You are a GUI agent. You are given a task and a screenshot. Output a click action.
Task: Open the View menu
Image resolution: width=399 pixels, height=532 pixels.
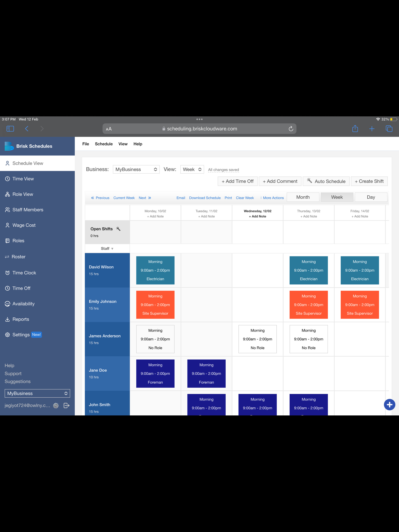click(x=123, y=144)
